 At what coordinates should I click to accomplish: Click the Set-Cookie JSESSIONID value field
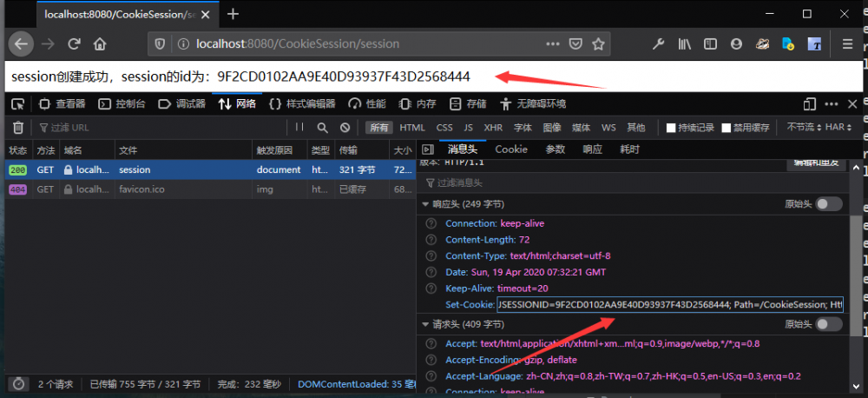click(x=670, y=304)
